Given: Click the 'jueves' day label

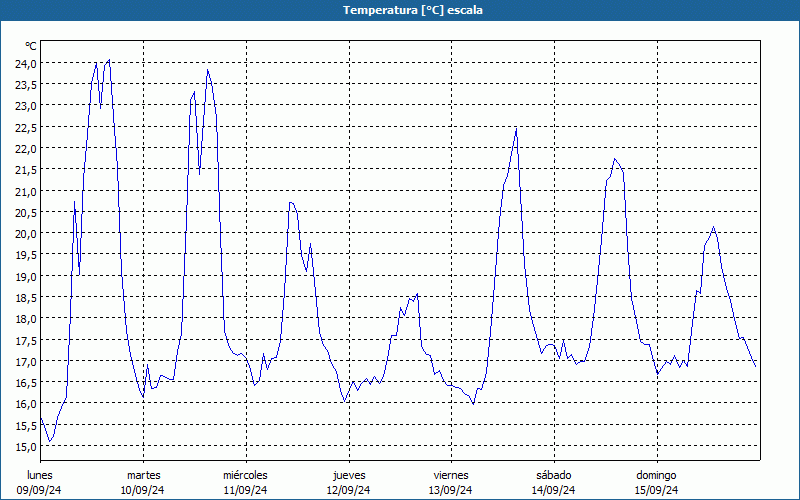Looking at the screenshot, I should pos(349,475).
